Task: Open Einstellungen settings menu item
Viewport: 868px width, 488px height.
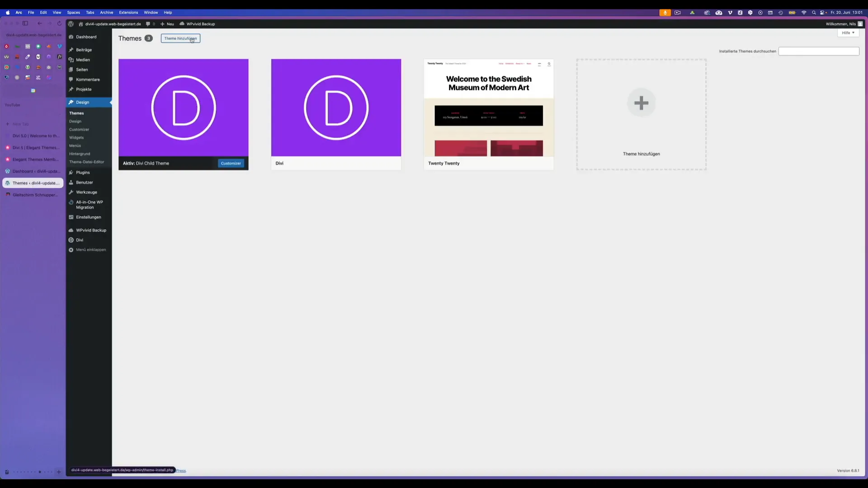Action: (89, 217)
